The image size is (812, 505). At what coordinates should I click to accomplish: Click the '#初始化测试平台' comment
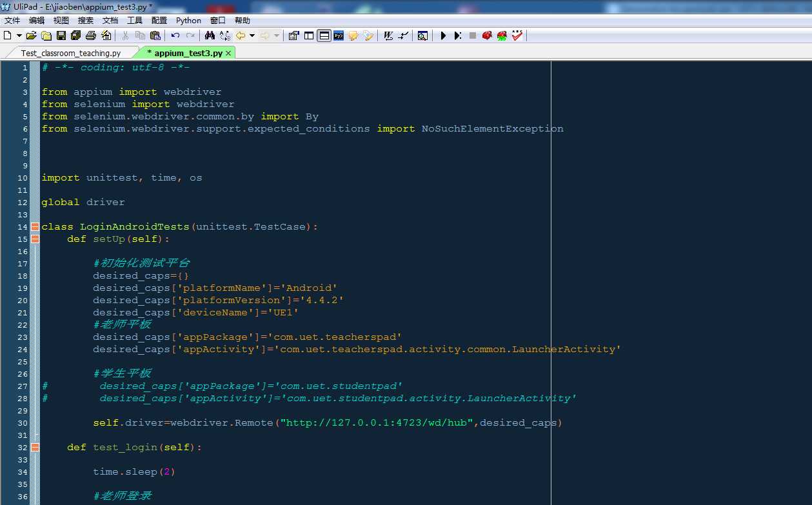(141, 263)
